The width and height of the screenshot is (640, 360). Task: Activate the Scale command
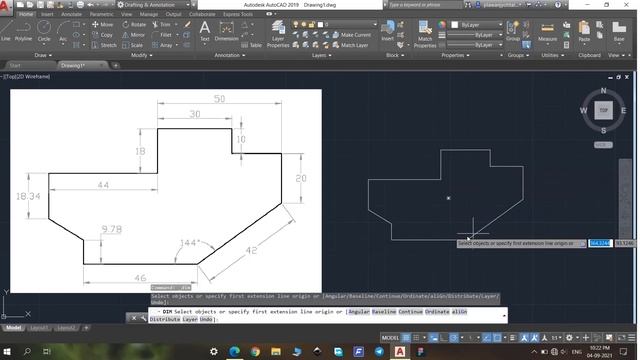133,45
